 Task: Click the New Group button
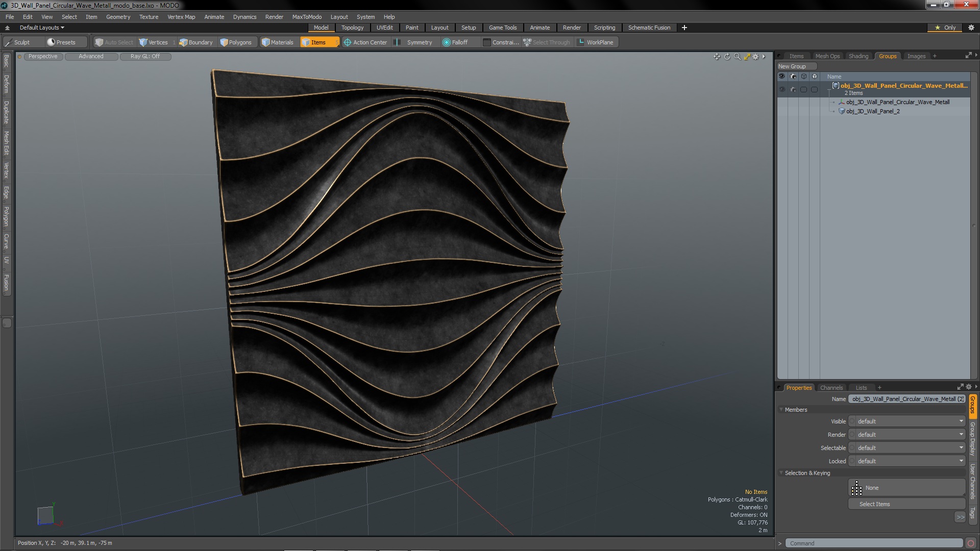point(796,66)
